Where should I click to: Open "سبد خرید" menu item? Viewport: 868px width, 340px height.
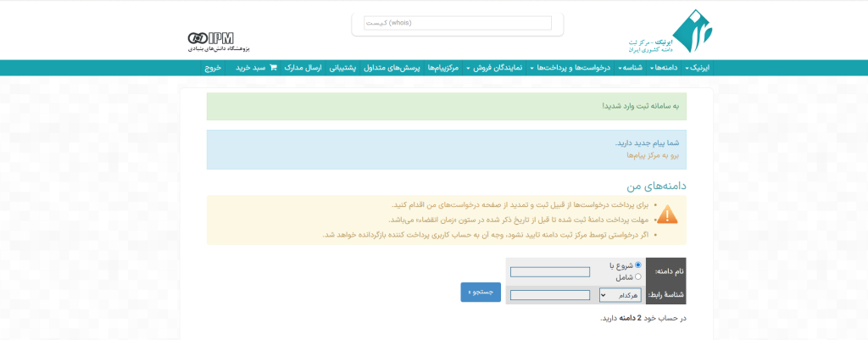tap(256, 68)
